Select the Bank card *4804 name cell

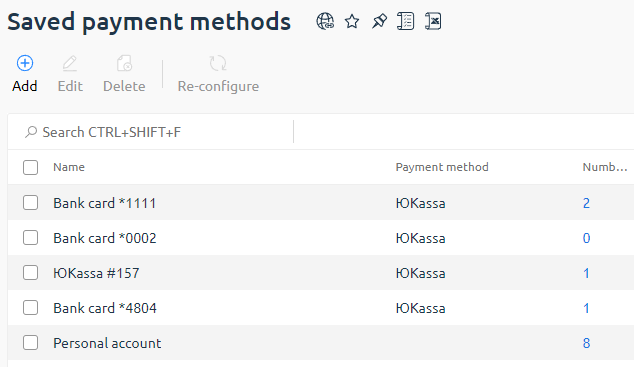tap(105, 308)
